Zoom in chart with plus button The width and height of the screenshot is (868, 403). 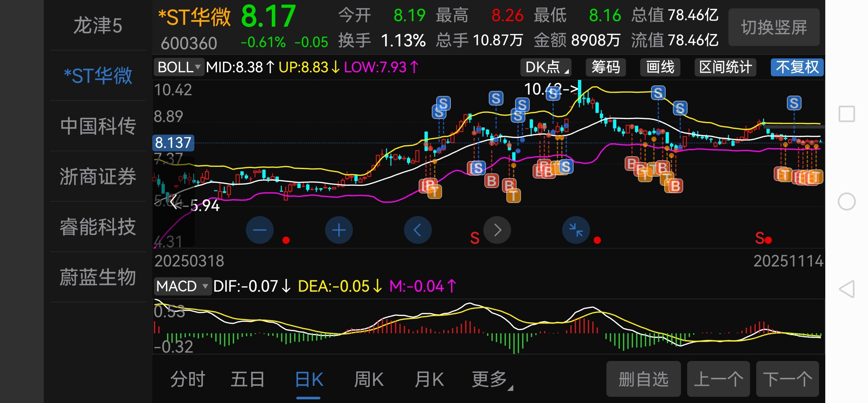(x=339, y=230)
